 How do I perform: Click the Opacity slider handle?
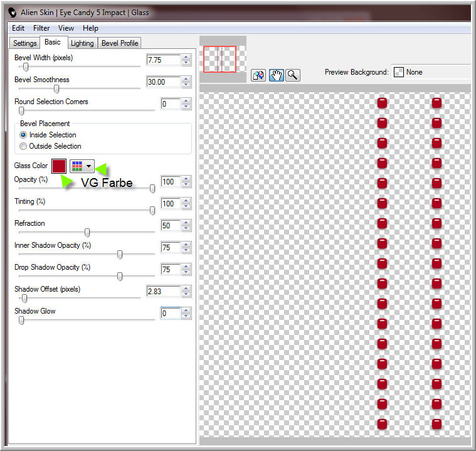pyautogui.click(x=152, y=189)
